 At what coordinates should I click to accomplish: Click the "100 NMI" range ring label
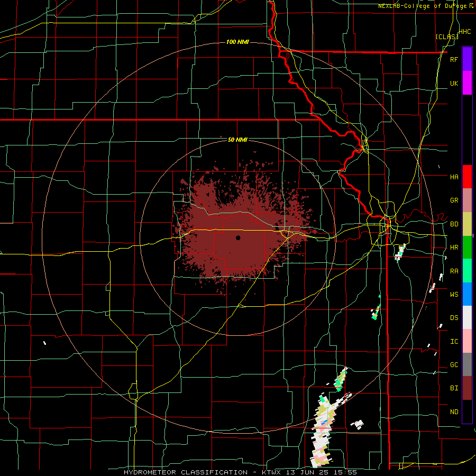tap(237, 42)
